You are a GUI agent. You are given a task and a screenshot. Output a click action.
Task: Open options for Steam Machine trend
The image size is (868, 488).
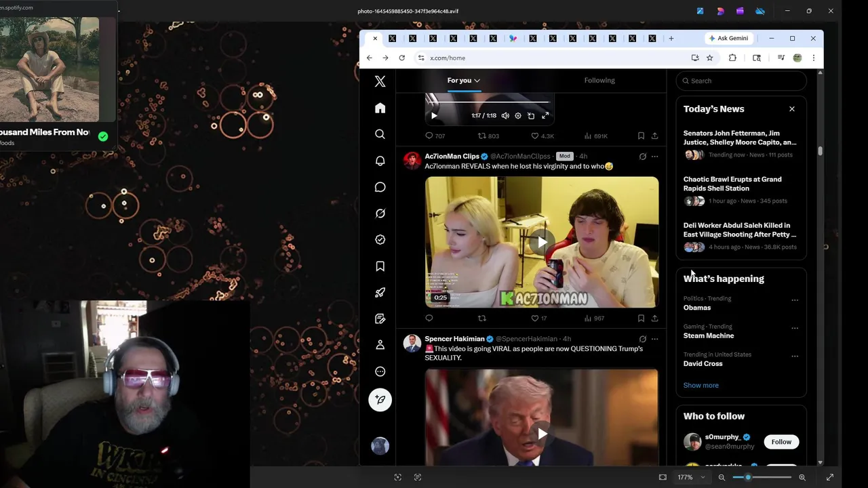pyautogui.click(x=795, y=328)
